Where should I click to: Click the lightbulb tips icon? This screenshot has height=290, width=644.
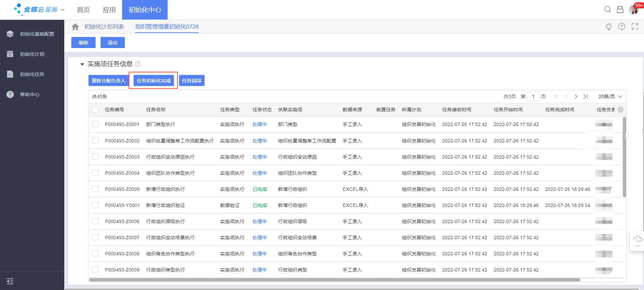coord(608,27)
